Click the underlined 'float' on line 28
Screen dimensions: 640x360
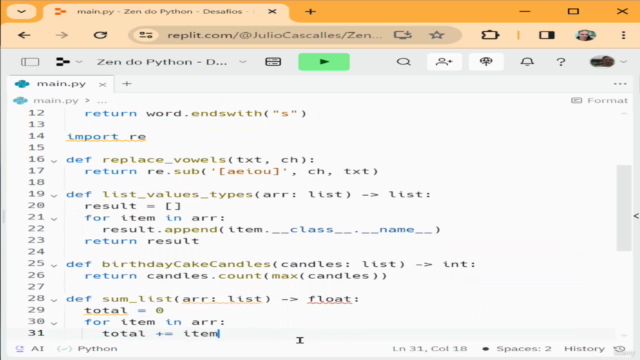(330, 299)
